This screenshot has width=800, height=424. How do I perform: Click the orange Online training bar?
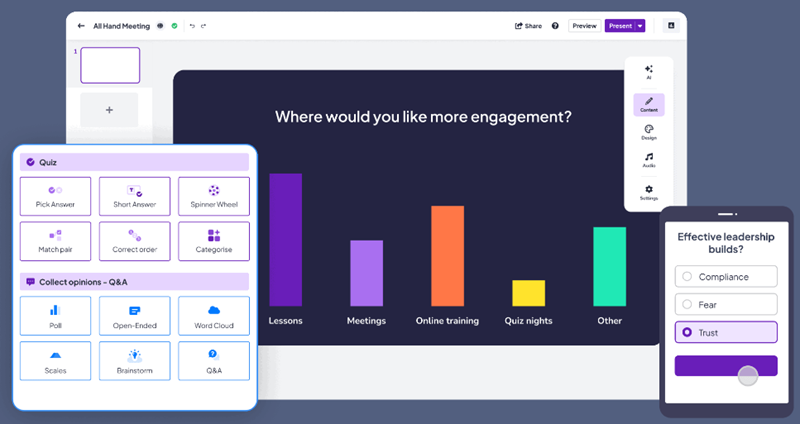(x=447, y=256)
